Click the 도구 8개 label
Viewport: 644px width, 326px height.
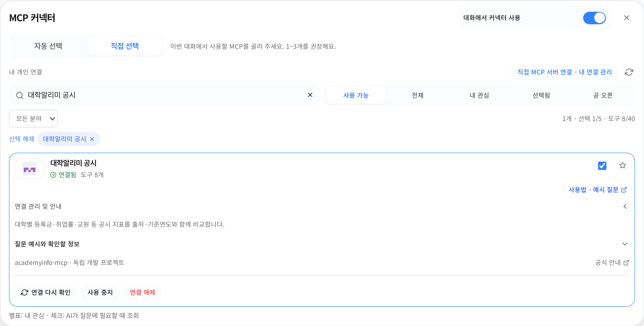click(x=92, y=175)
